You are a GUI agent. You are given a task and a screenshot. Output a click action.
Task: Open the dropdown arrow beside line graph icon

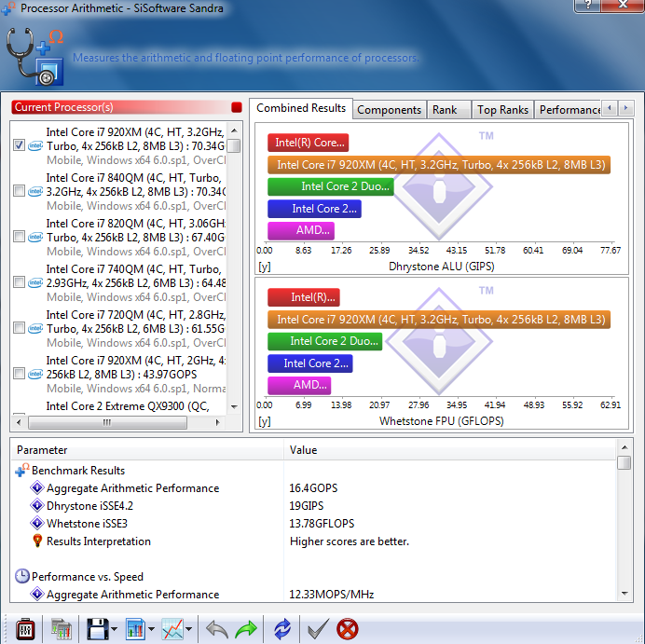[x=189, y=629]
